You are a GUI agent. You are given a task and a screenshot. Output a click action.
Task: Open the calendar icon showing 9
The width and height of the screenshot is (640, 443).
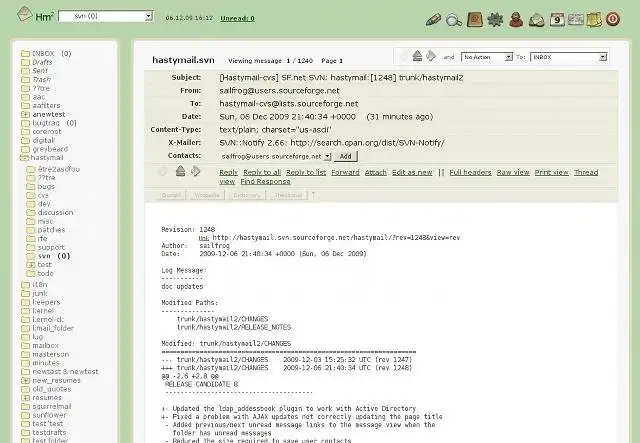click(x=557, y=20)
